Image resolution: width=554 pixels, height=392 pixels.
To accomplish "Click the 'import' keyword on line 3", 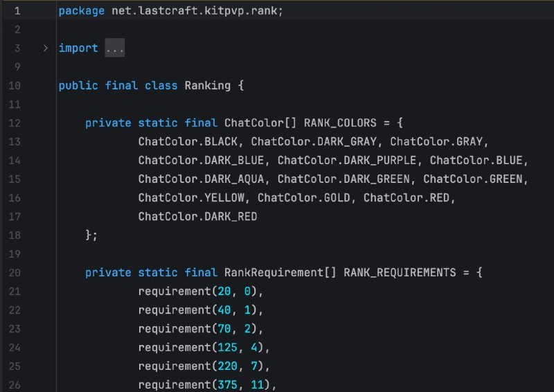I will (78, 48).
